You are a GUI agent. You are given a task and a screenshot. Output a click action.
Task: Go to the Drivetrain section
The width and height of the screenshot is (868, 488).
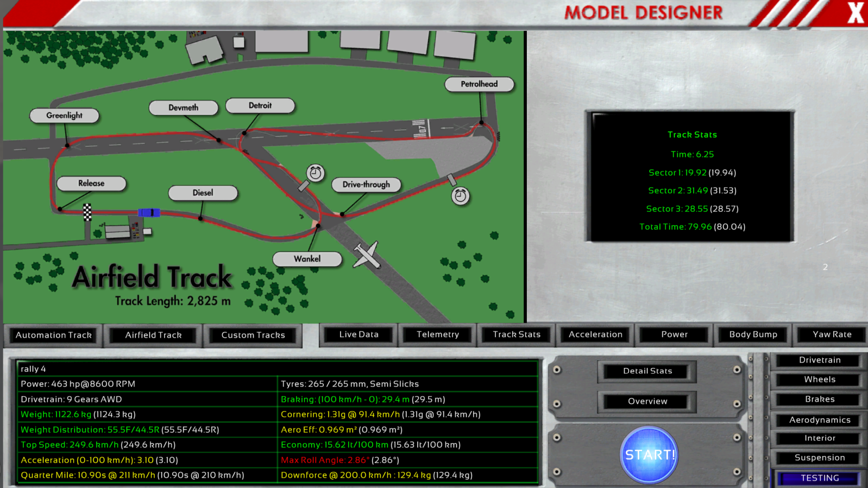(819, 360)
